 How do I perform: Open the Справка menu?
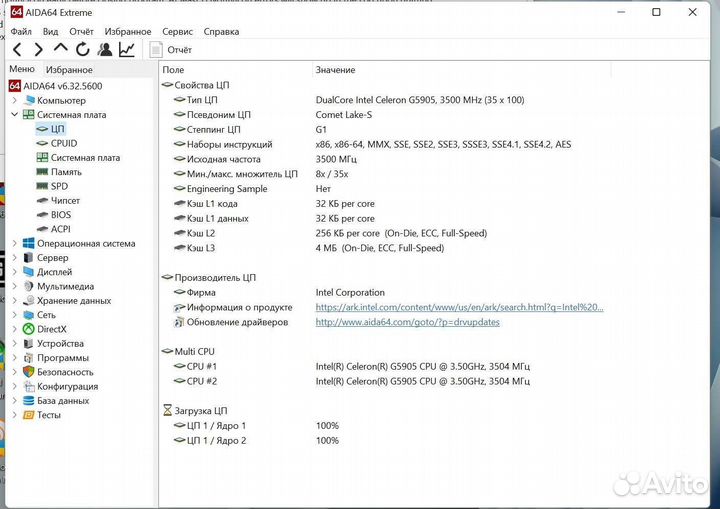point(221,32)
